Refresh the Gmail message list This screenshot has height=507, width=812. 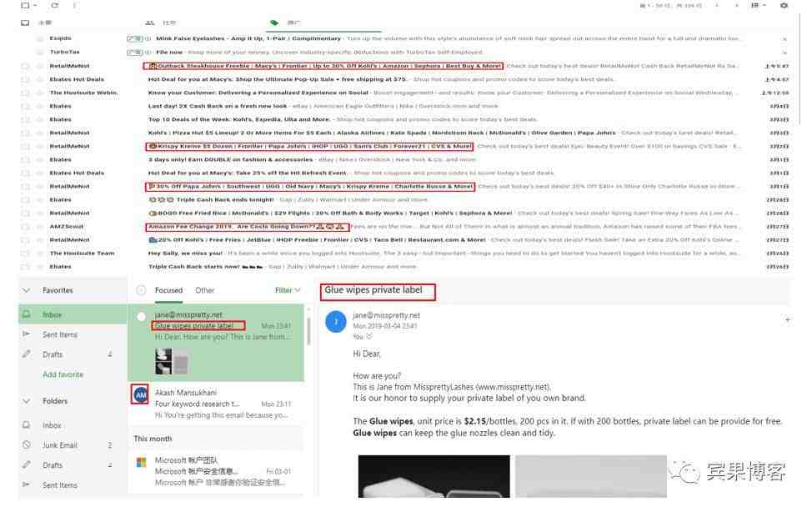click(x=54, y=5)
